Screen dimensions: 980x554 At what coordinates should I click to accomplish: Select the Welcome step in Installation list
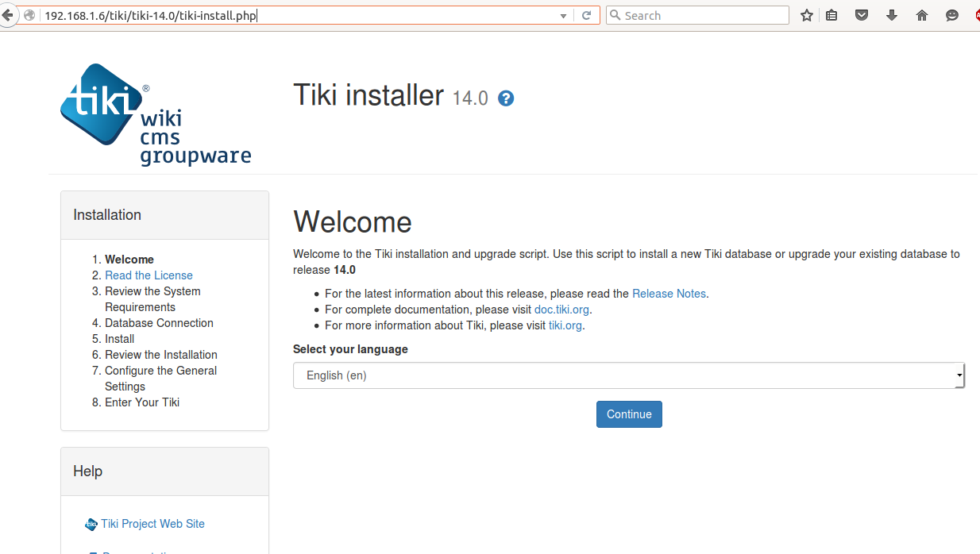(x=129, y=260)
